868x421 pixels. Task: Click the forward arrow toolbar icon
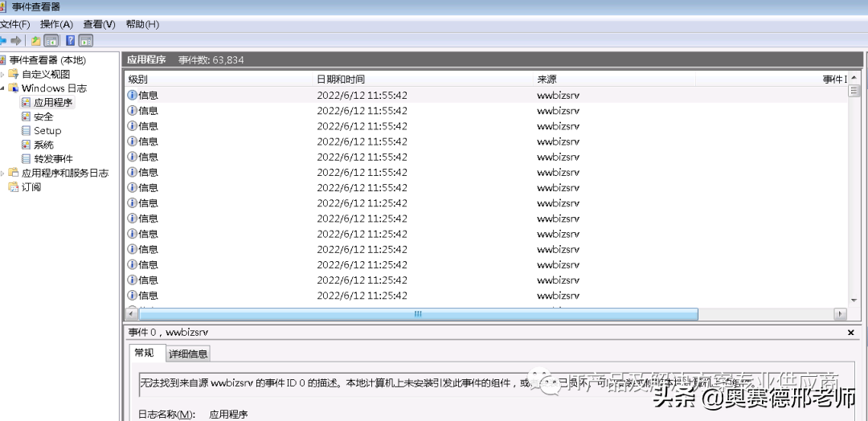point(16,40)
